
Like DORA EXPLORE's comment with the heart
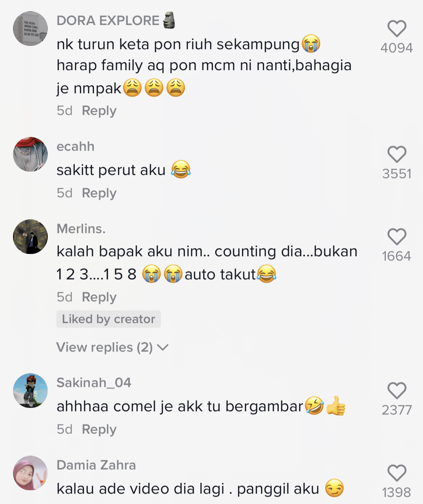(x=397, y=29)
